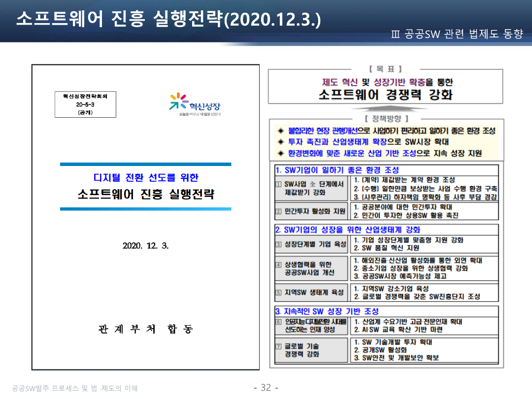This screenshot has width=532, height=399.
Task: Select the 혁신성장전략회의 20-5-3 label box
Action: (x=85, y=104)
